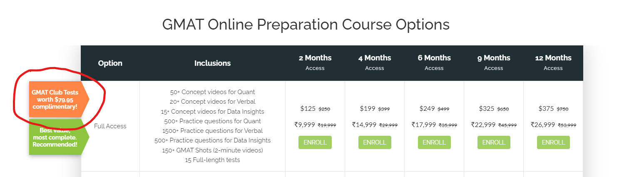Click the 2 Months Access column header

[x=315, y=62]
